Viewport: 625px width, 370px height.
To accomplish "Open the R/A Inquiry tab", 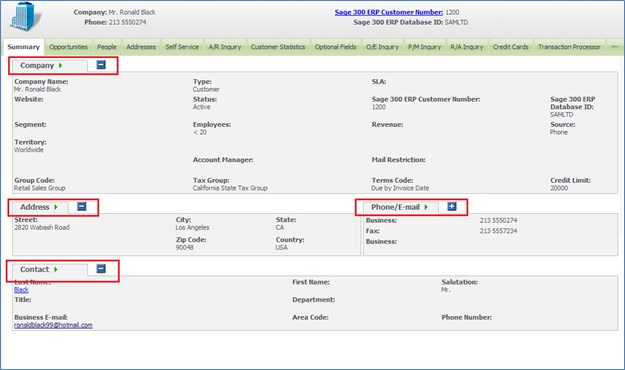I will coord(467,47).
